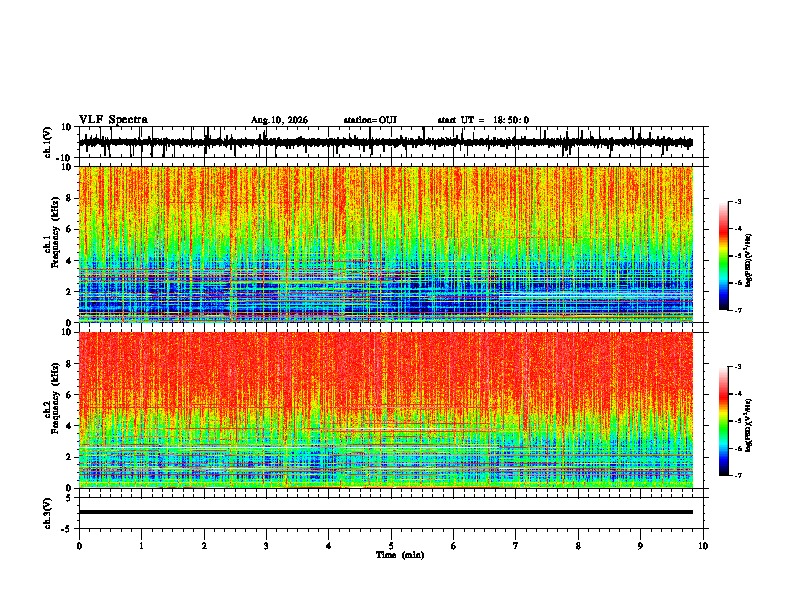
Task: Click the ch.2 frequency spectrogram panel
Action: click(x=385, y=410)
